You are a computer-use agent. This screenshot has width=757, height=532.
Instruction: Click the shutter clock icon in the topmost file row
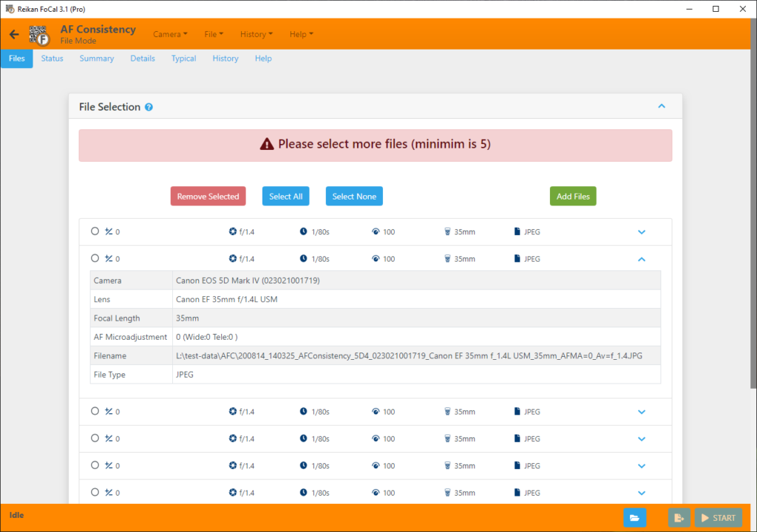(x=303, y=232)
